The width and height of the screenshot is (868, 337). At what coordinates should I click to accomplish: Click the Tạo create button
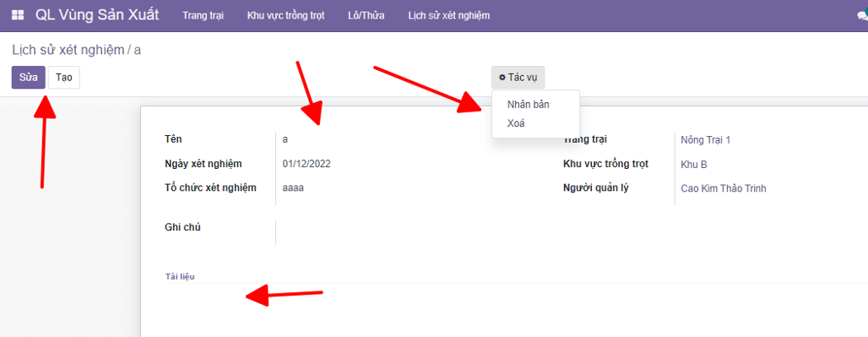click(x=63, y=78)
